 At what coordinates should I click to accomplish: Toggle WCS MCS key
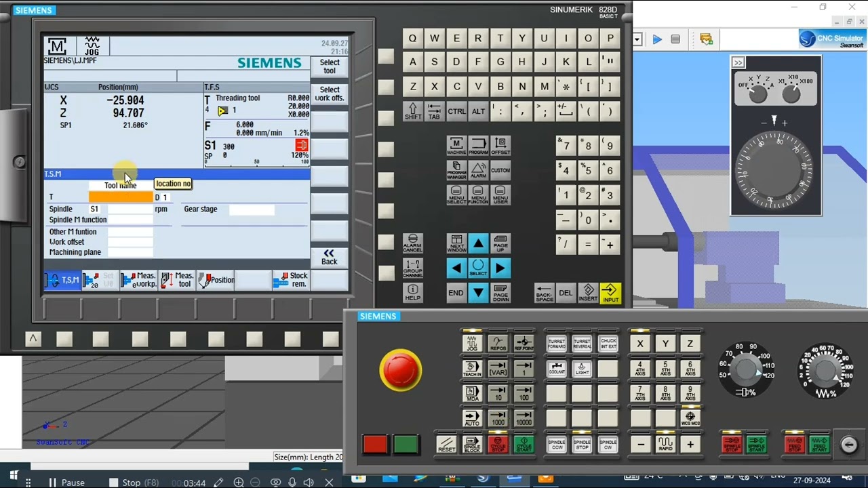pyautogui.click(x=690, y=419)
